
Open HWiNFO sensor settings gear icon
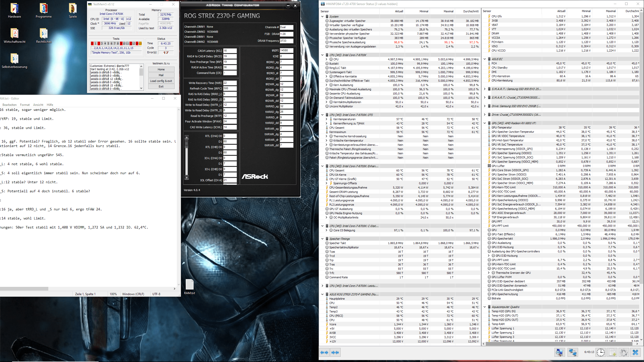(624, 352)
